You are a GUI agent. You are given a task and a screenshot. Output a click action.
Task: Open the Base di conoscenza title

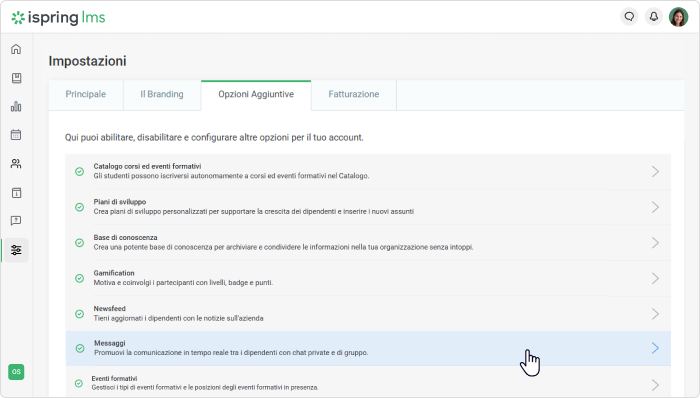(125, 238)
